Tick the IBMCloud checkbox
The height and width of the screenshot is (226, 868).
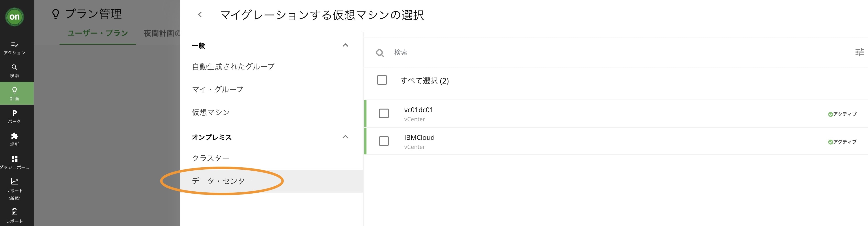point(384,141)
